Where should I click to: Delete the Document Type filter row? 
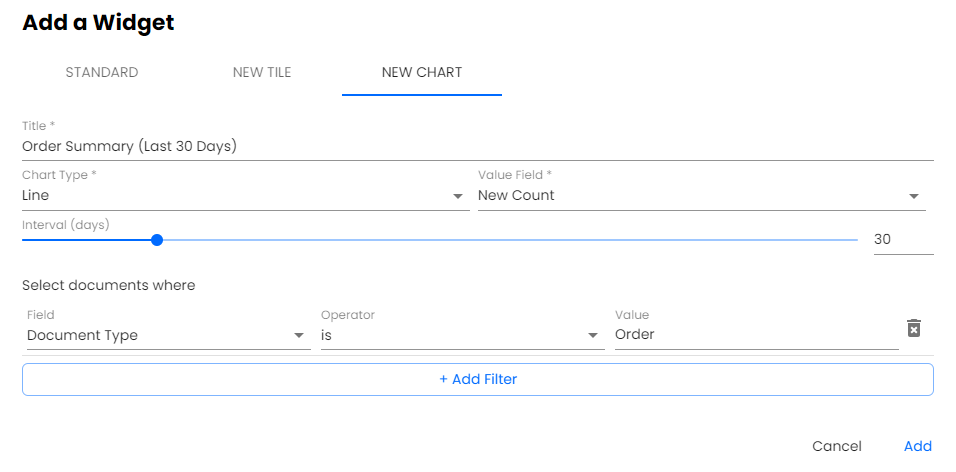tap(913, 329)
